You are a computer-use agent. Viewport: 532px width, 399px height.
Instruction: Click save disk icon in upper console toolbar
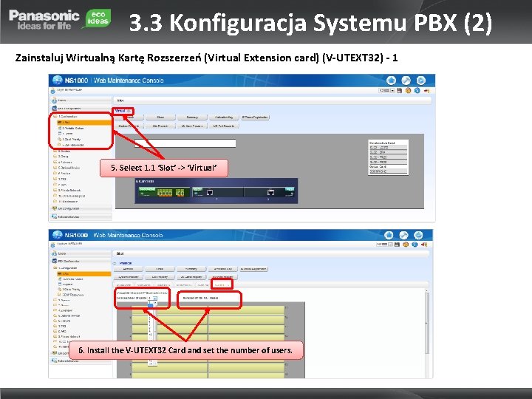[x=399, y=91]
